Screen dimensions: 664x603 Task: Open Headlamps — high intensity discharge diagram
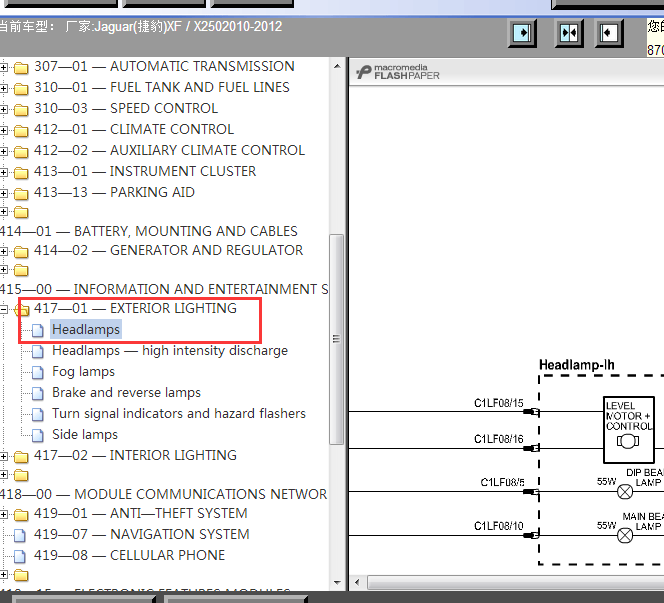tap(170, 351)
